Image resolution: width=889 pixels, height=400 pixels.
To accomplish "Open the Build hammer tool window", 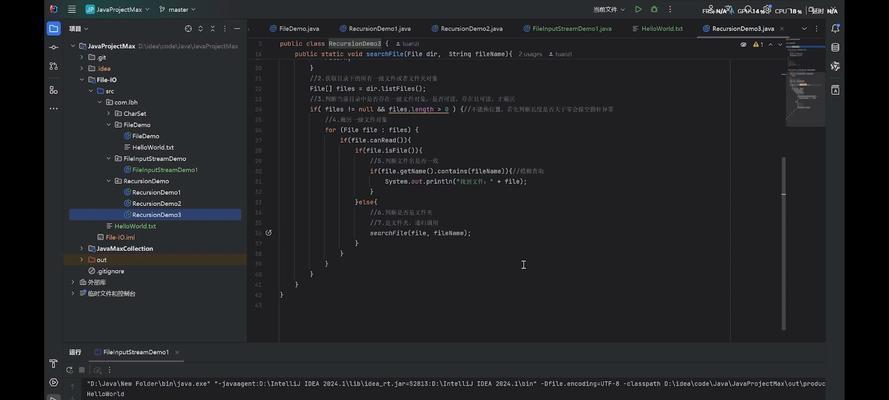I will coord(54,364).
